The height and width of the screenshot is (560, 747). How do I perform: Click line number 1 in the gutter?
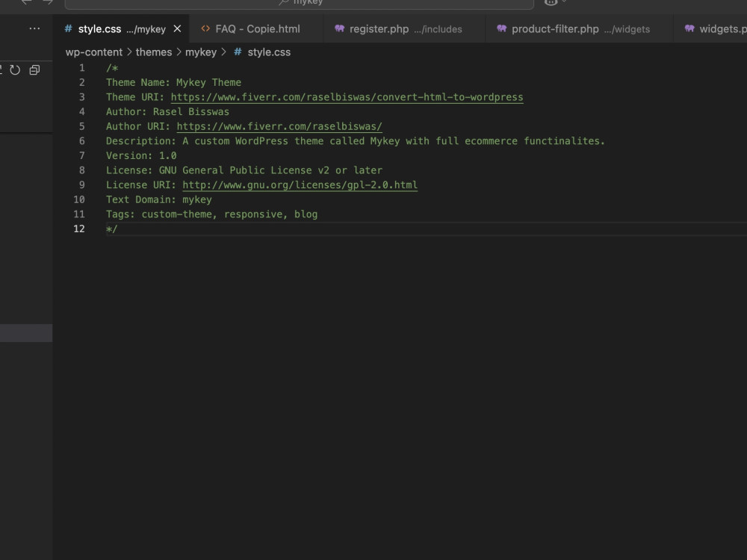[x=81, y=68]
